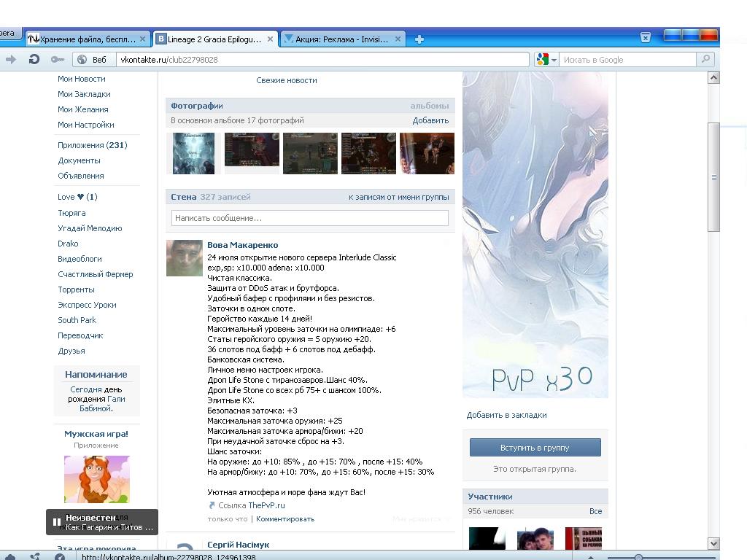
Task: Open the second photo thumbnail
Action: tap(252, 149)
